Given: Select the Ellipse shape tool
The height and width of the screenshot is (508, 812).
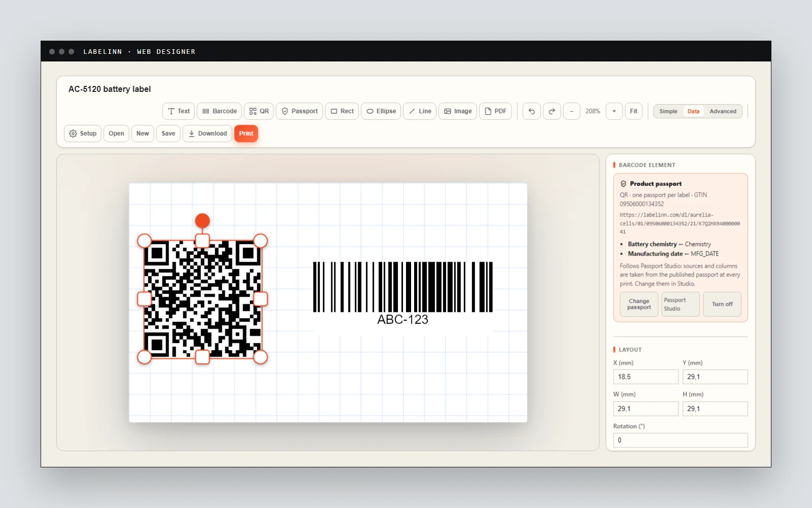Looking at the screenshot, I should [x=381, y=111].
